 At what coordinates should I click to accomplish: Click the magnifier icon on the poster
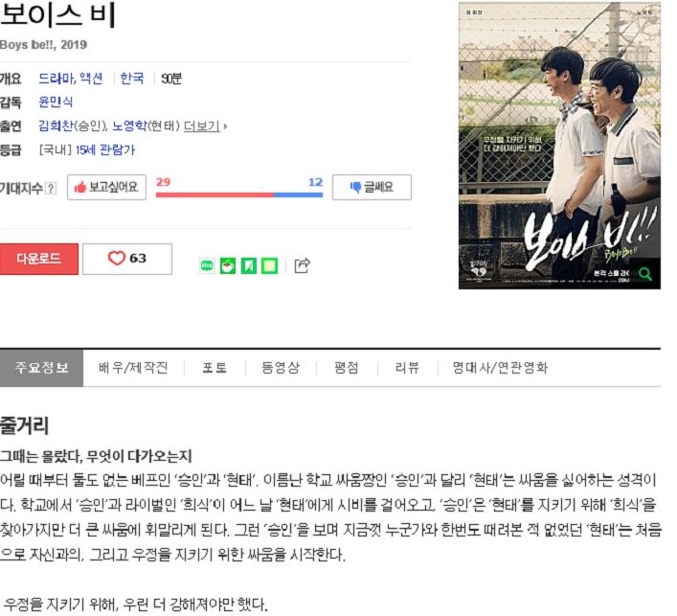point(645,273)
